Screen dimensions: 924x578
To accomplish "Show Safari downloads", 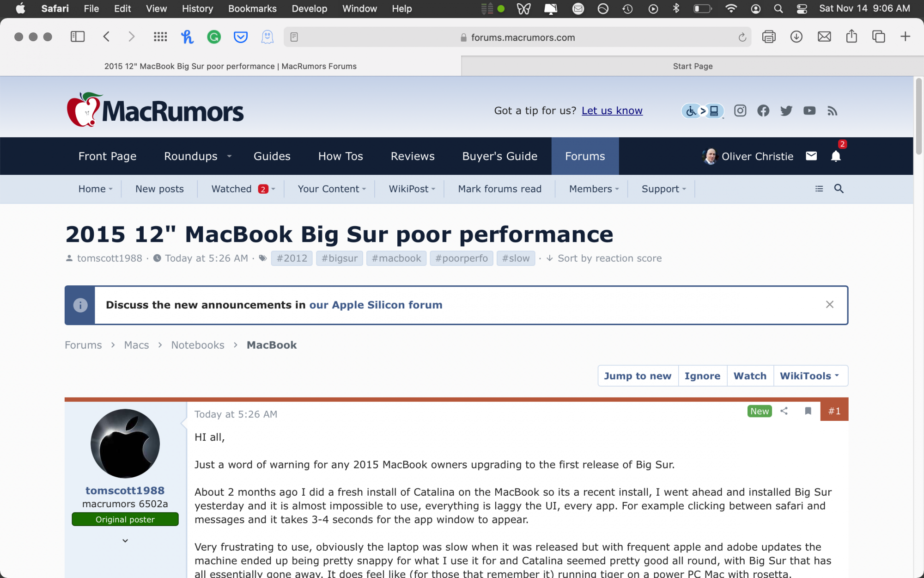I will [x=796, y=37].
